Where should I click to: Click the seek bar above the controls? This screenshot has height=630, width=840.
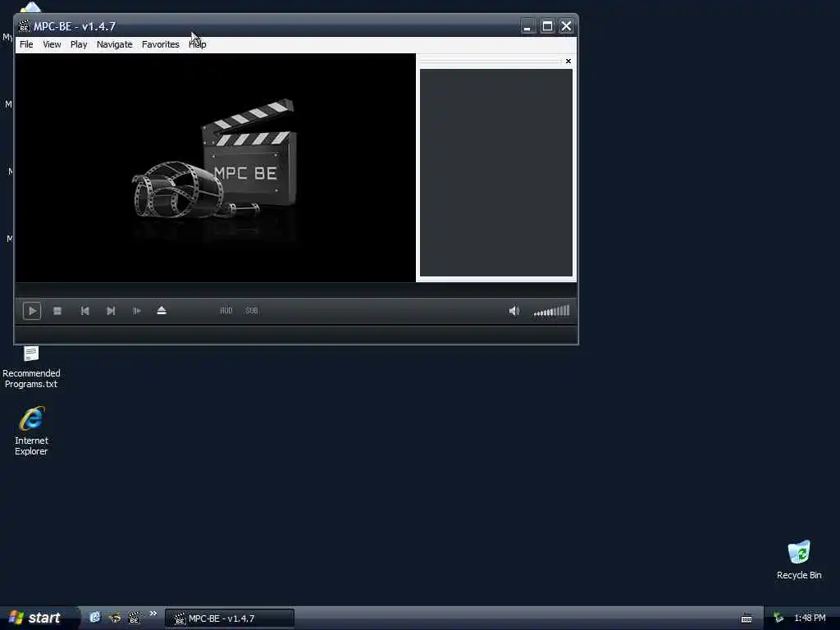tap(295, 290)
